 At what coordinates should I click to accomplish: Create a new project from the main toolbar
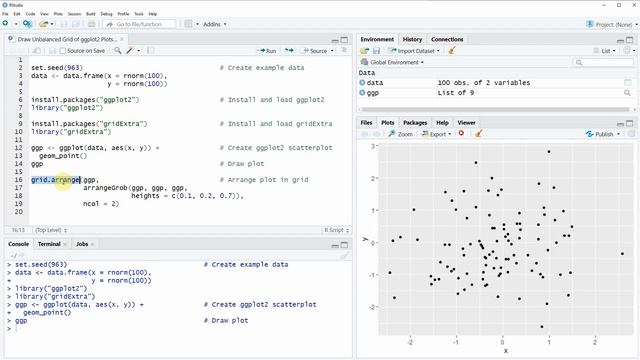[27, 24]
